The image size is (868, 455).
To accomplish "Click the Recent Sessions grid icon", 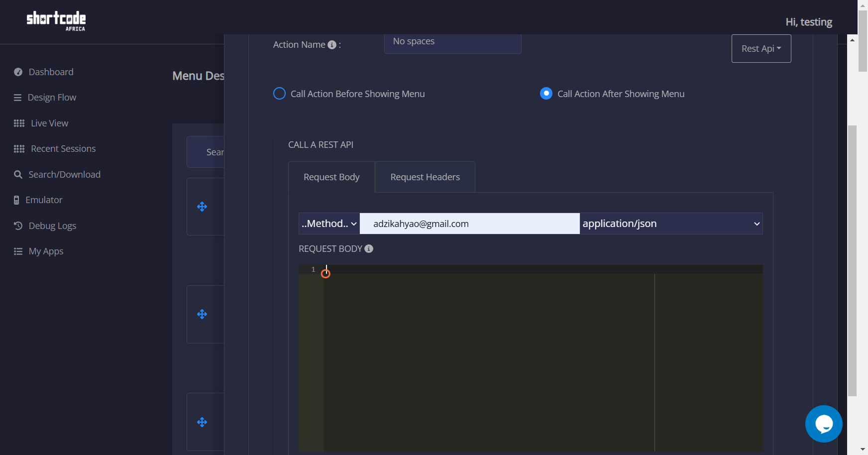I will [19, 149].
